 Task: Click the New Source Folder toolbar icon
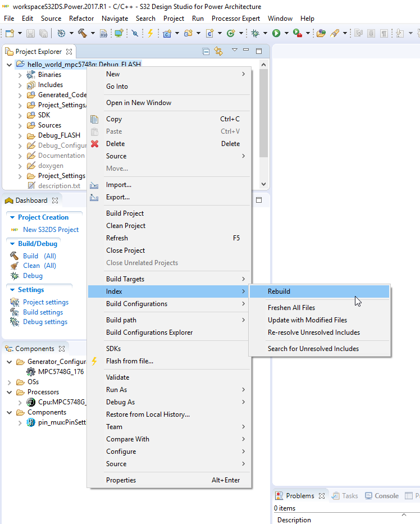pos(189,33)
